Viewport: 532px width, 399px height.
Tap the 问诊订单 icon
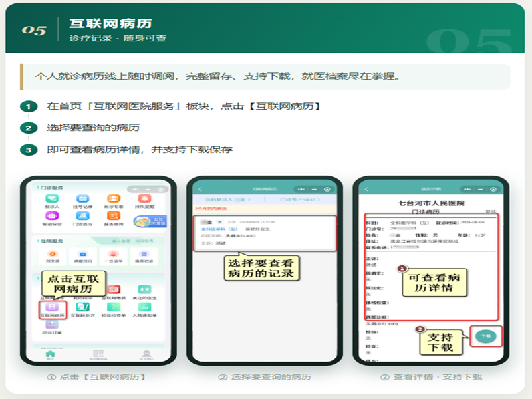[x=52, y=325]
